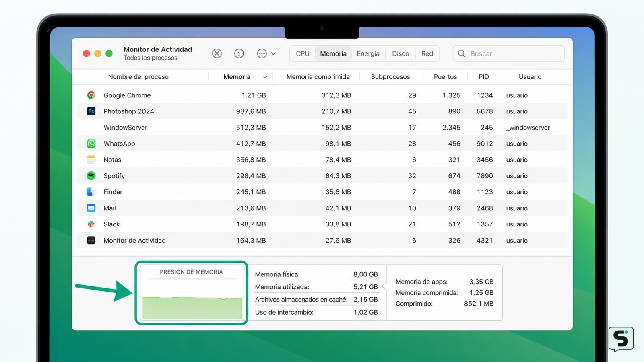
Task: Click PID value 9012
Action: pos(485,144)
